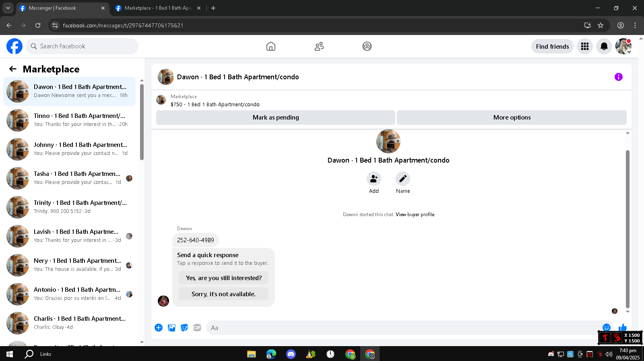
Task: Open the Dawon conversation in the list
Action: point(69,91)
